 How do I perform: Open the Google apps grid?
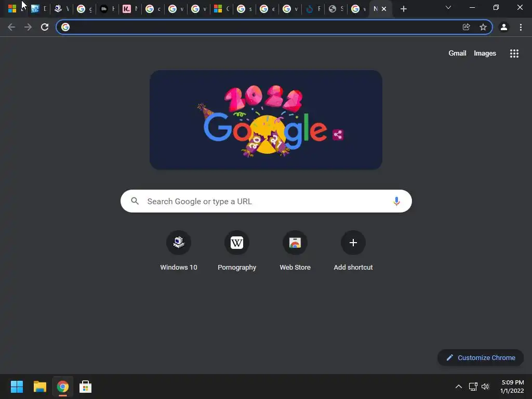(514, 54)
